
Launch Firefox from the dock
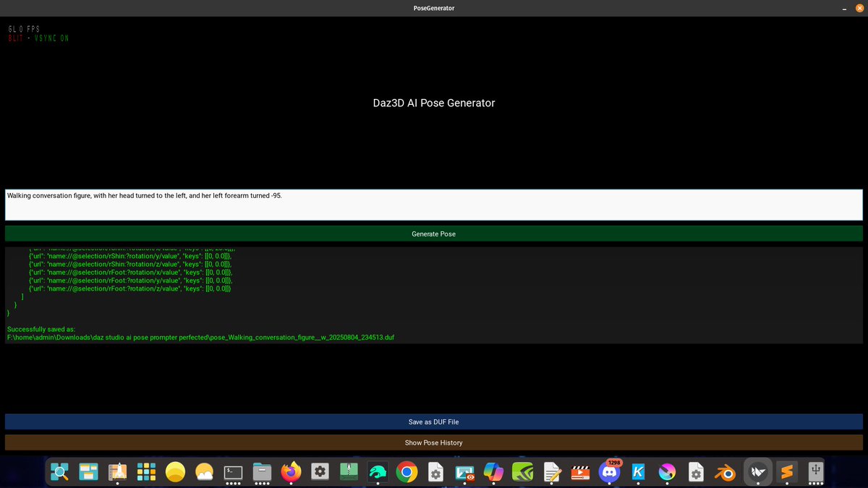coord(291,473)
